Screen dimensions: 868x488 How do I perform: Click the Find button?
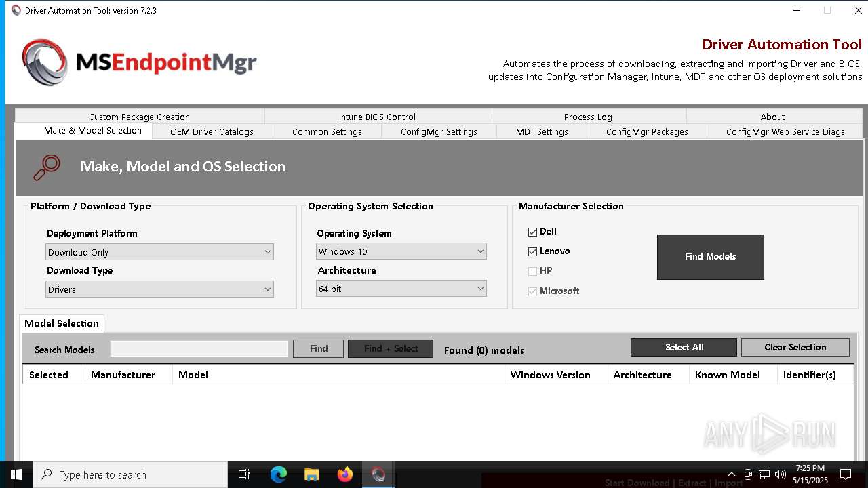point(319,348)
